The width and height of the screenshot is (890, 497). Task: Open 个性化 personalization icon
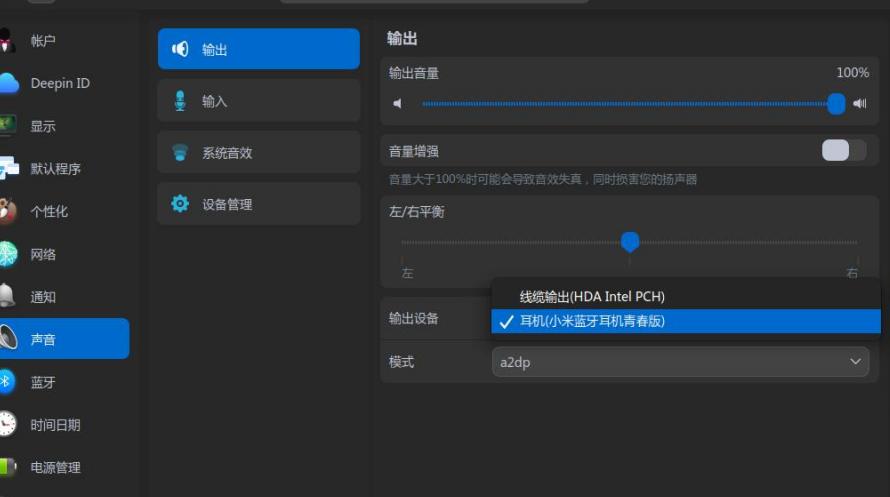(x=8, y=211)
